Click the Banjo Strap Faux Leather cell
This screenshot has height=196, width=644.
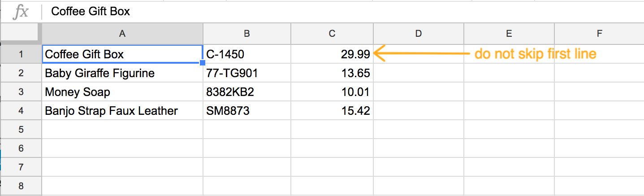coord(122,111)
